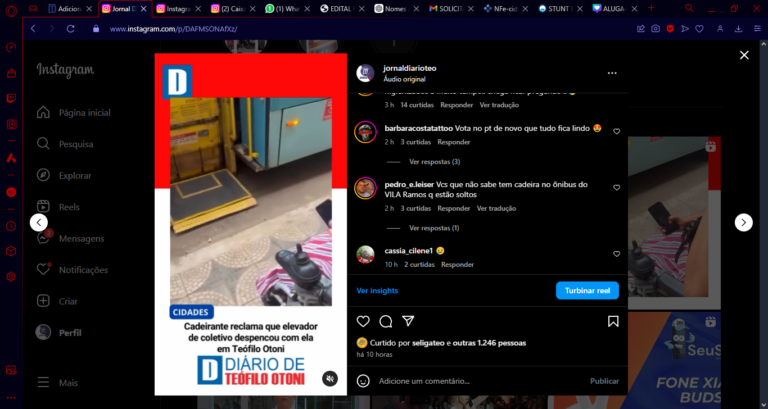This screenshot has width=768, height=409.
Task: Open Twitch in Opera sidebar
Action: (x=11, y=98)
